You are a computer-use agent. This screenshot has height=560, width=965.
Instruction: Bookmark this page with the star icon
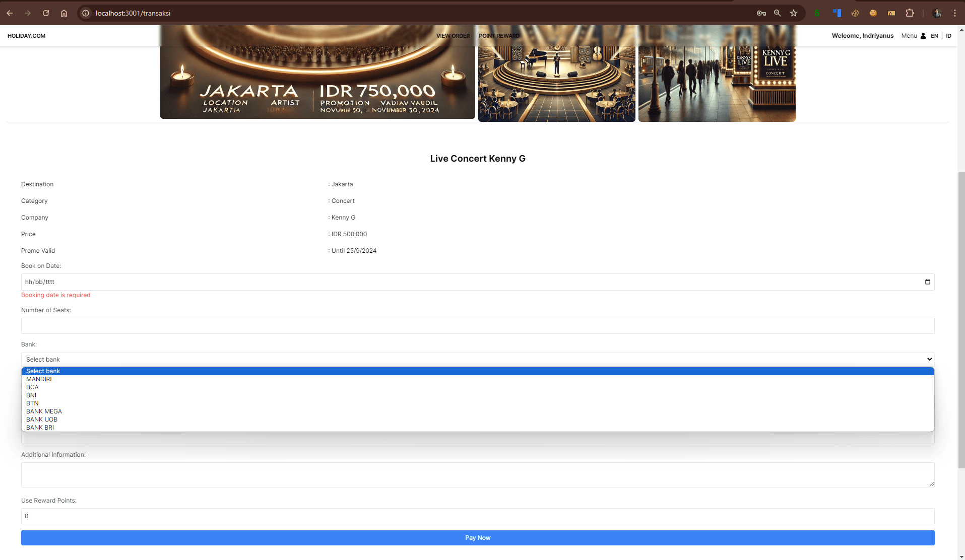794,13
